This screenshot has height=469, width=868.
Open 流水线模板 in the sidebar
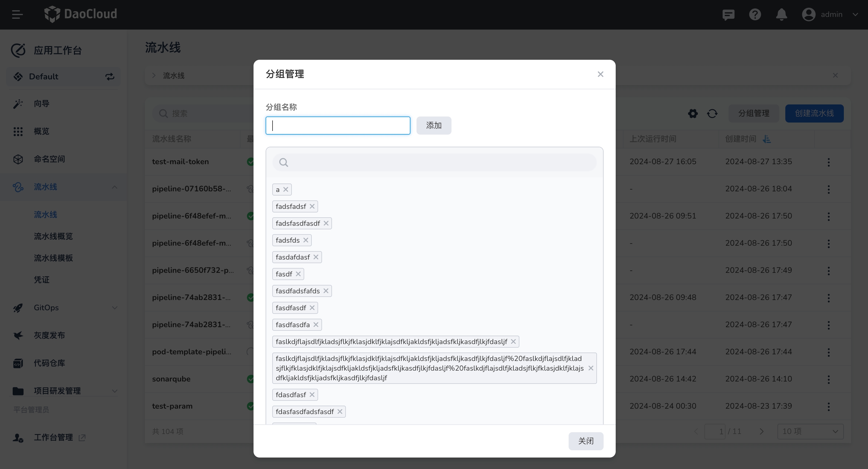click(53, 258)
